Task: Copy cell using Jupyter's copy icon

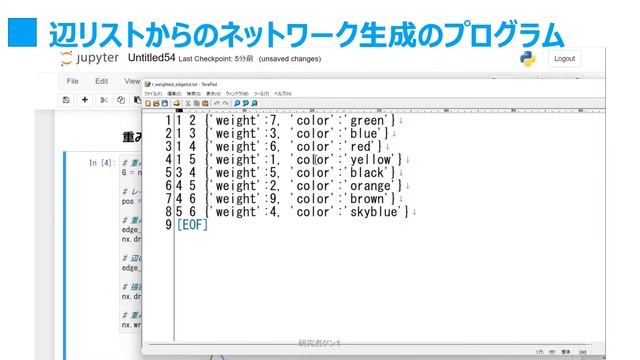Action: coord(121,100)
